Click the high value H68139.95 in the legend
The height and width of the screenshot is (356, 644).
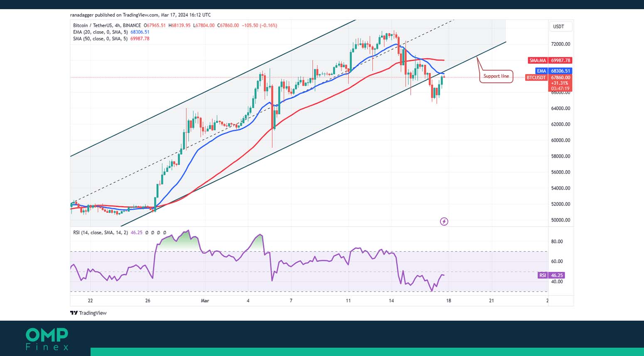pos(179,25)
